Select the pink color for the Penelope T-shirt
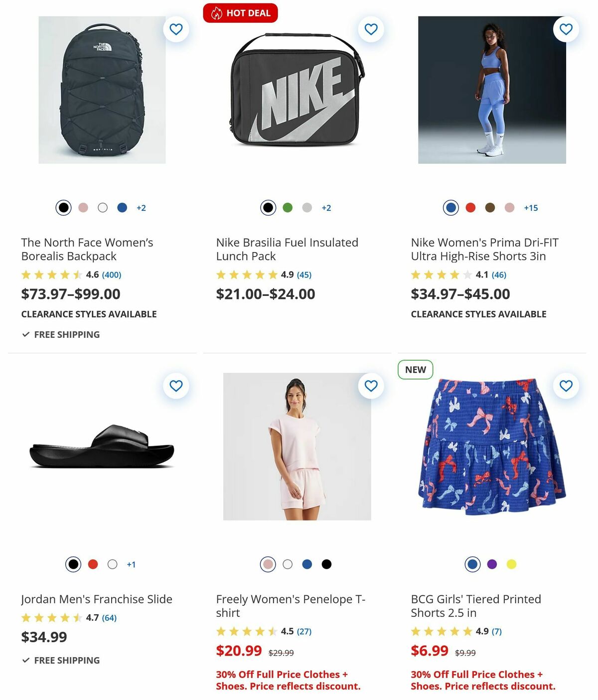This screenshot has width=598, height=700. [x=268, y=563]
